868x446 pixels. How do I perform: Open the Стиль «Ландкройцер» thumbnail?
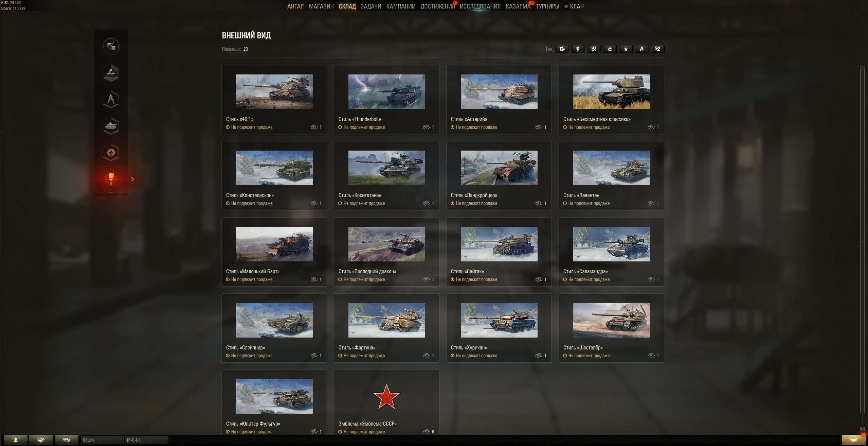(499, 168)
